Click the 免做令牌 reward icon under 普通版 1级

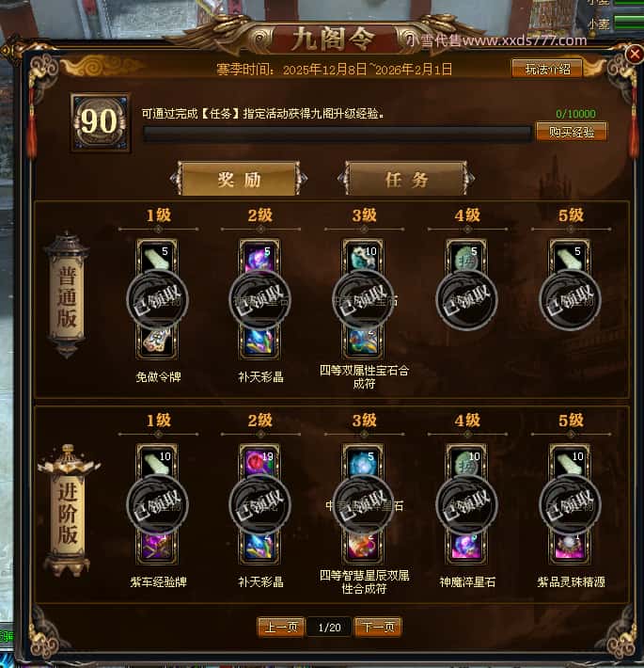pyautogui.click(x=157, y=342)
